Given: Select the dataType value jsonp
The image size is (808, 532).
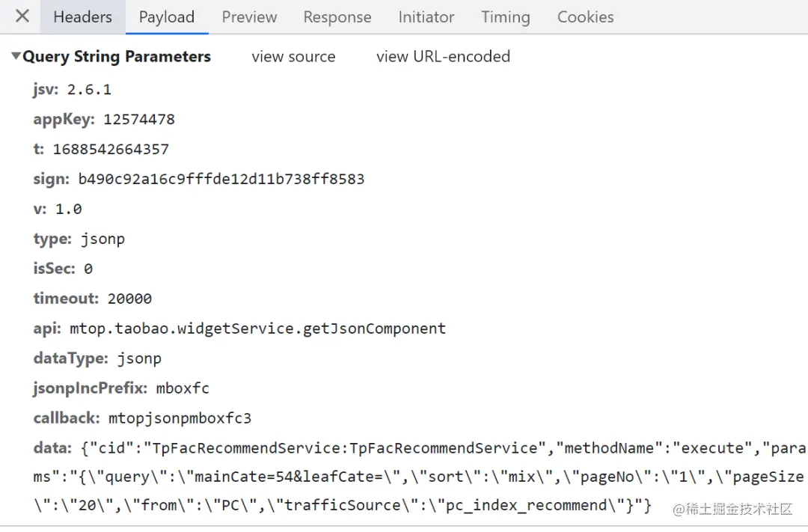Looking at the screenshot, I should [139, 359].
